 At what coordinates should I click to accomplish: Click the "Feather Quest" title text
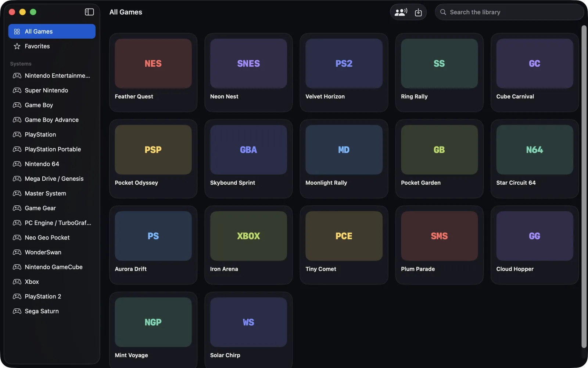coord(134,96)
